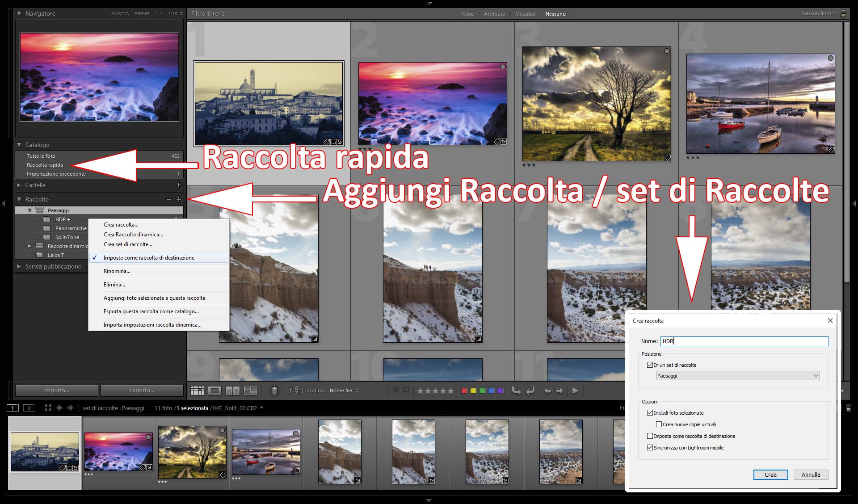This screenshot has width=858, height=504.
Task: Open the Survey view icon
Action: (x=251, y=391)
